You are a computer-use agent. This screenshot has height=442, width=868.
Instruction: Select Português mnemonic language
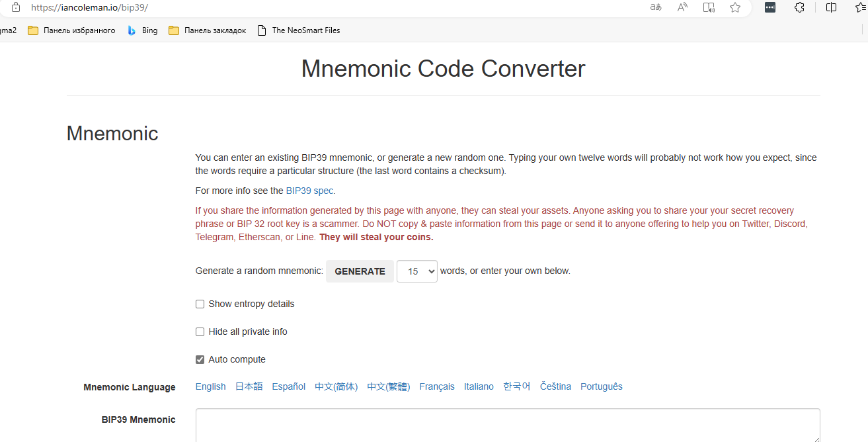(x=602, y=386)
